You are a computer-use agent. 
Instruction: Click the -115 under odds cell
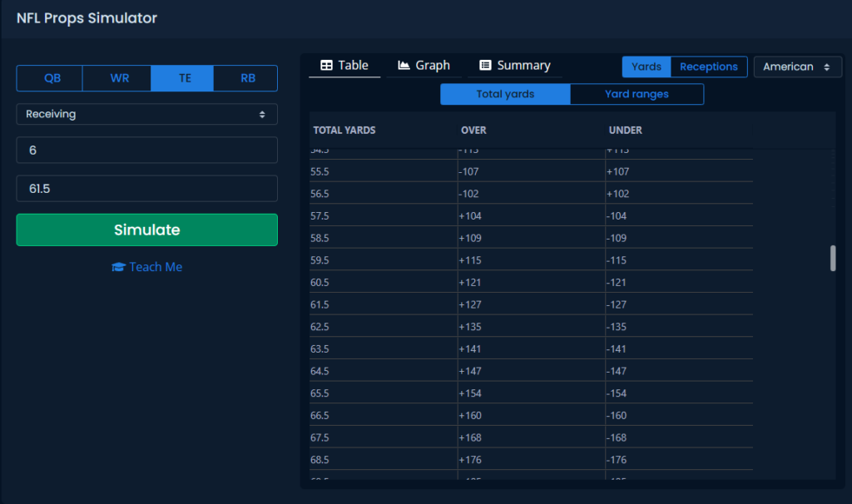click(679, 260)
